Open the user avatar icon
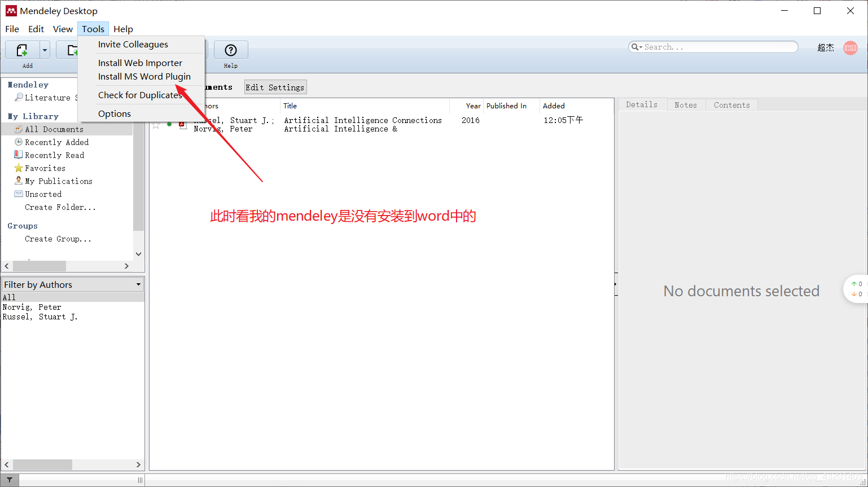Screen dimensions: 868x487 coord(850,48)
